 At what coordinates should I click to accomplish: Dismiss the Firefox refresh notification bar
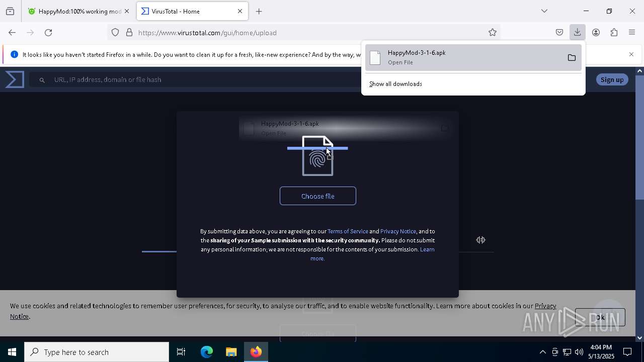coord(631,54)
